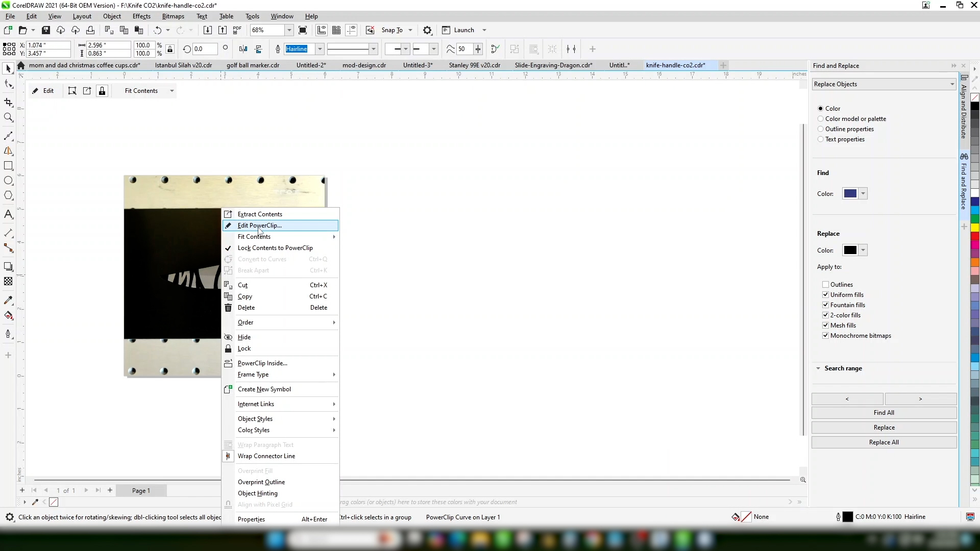The height and width of the screenshot is (551, 980).
Task: Select the Eyedropper tool
Action: pos(8,300)
